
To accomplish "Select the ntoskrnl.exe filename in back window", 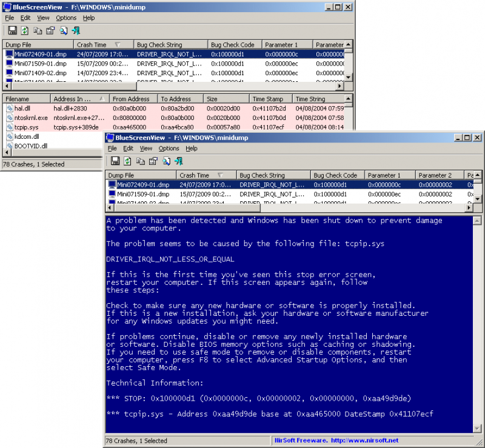I will 31,118.
